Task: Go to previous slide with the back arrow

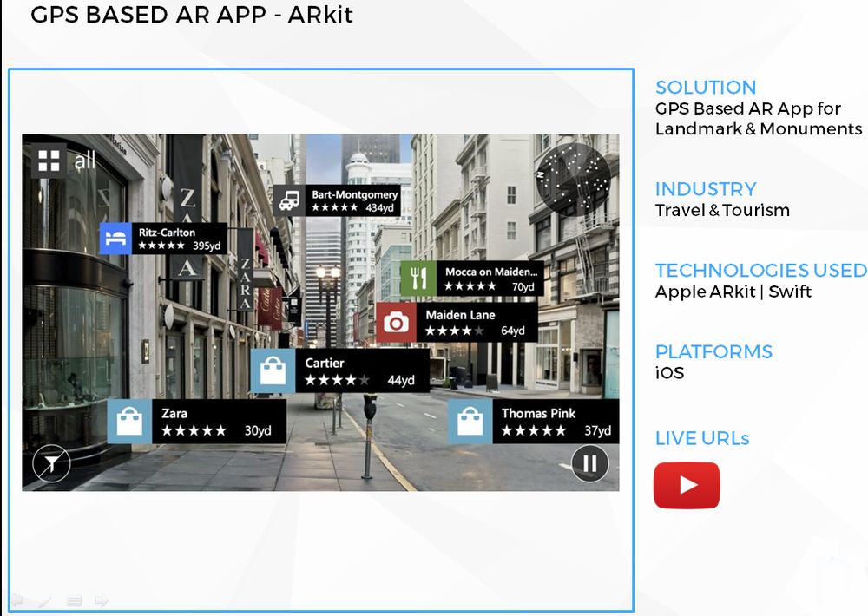Action: pos(17,600)
